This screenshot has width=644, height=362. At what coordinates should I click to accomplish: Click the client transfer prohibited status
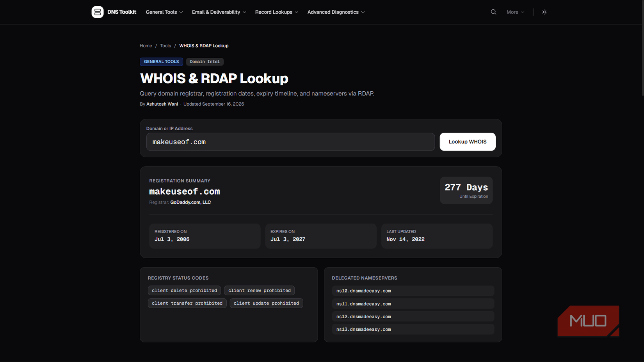tap(187, 303)
